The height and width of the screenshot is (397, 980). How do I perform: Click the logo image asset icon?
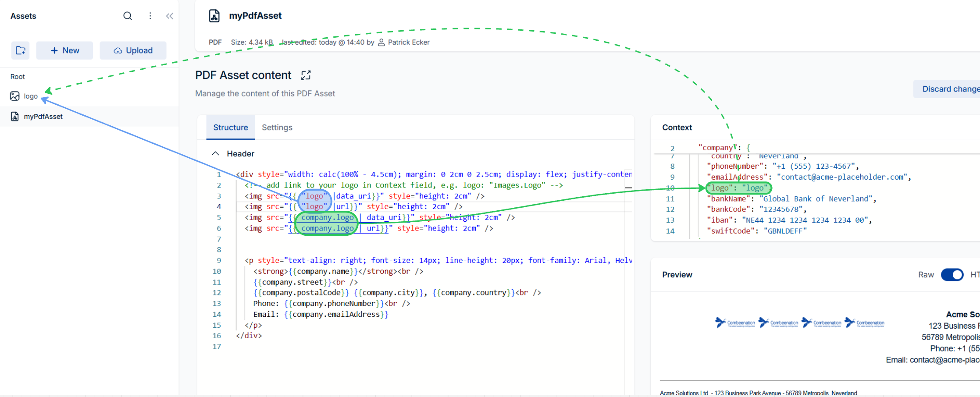coord(15,96)
